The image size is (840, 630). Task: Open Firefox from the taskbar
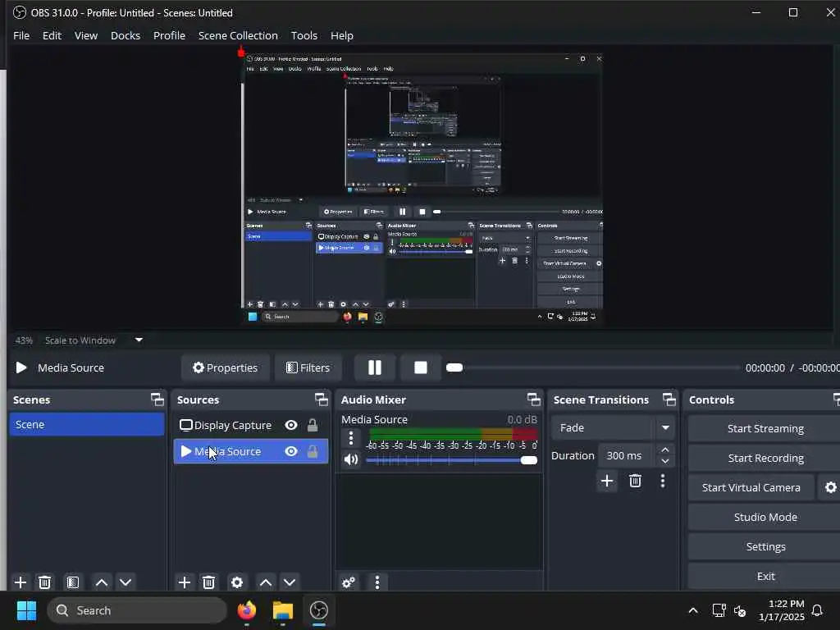[247, 610]
